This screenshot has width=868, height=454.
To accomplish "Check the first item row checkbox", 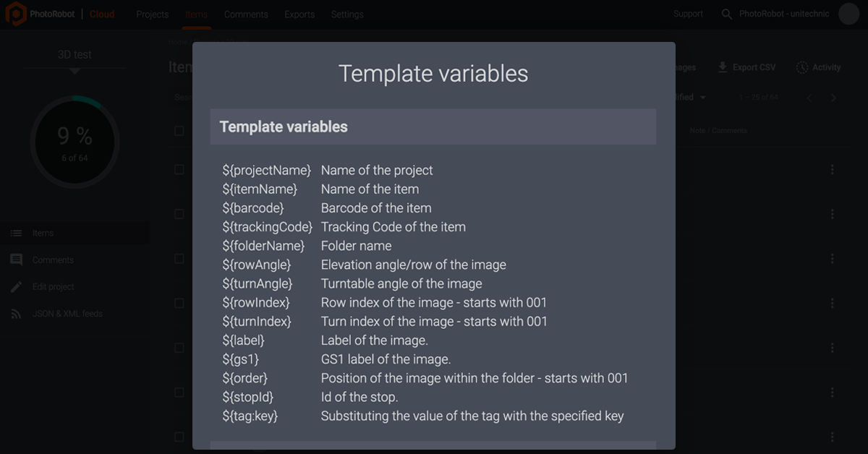I will coord(179,169).
